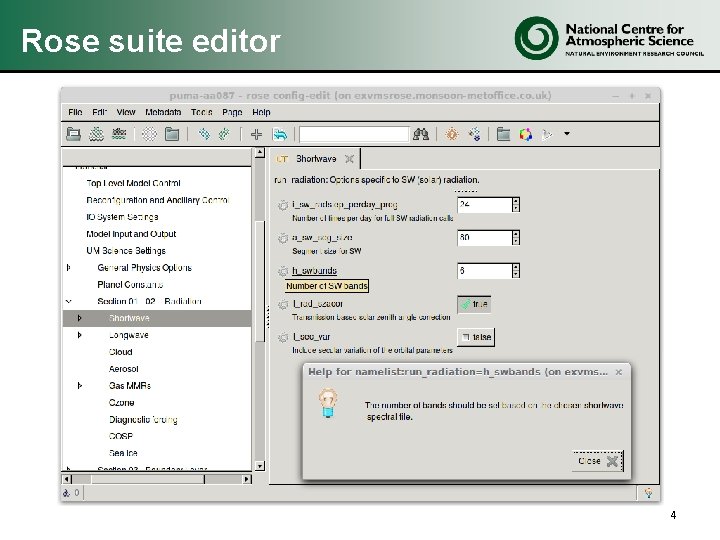This screenshot has width=720, height=540.
Task: Close the Shortwave tab
Action: (349, 159)
